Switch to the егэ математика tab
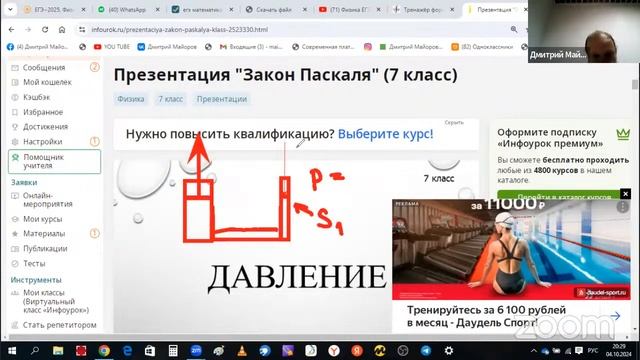This screenshot has width=640, height=360. coord(201,9)
